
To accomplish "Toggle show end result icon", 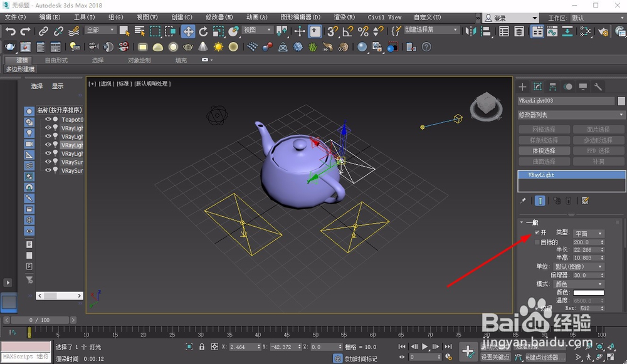I will [x=540, y=200].
